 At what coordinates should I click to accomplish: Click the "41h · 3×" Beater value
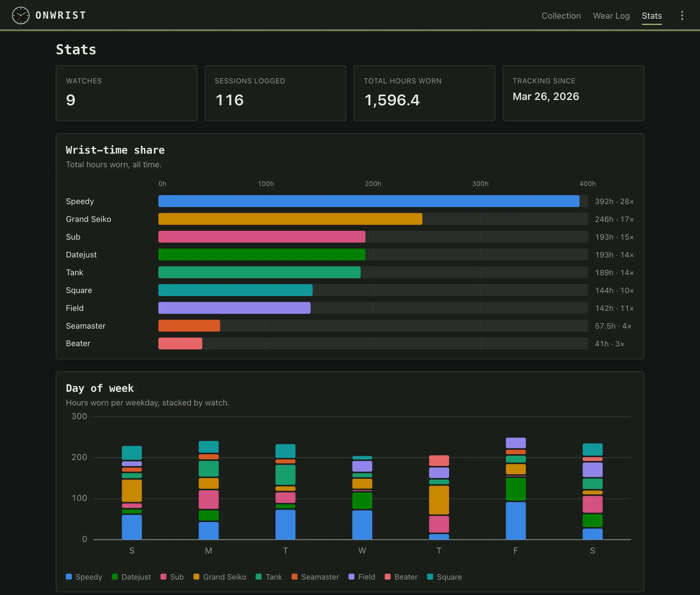(609, 344)
